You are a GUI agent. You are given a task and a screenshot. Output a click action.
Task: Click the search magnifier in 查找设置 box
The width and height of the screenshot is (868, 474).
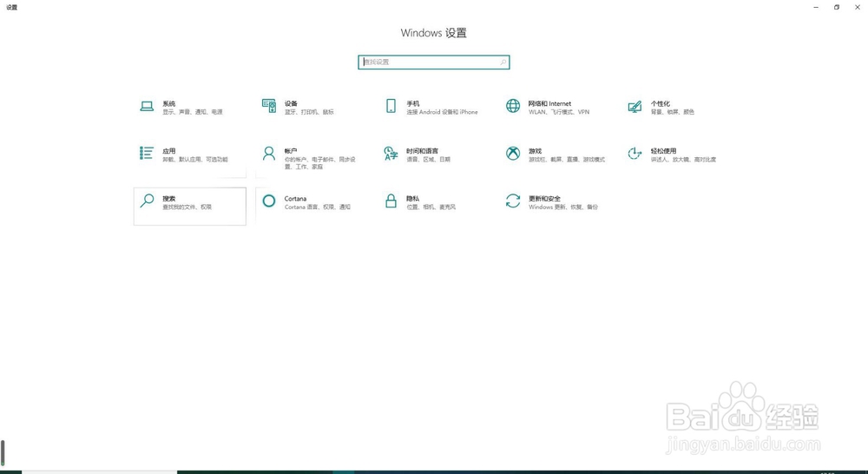click(x=503, y=62)
